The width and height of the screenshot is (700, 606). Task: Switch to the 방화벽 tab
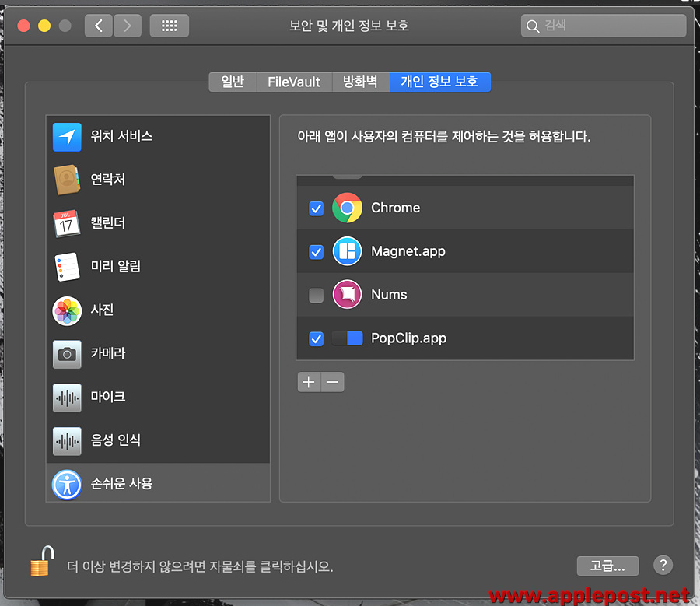[x=361, y=82]
